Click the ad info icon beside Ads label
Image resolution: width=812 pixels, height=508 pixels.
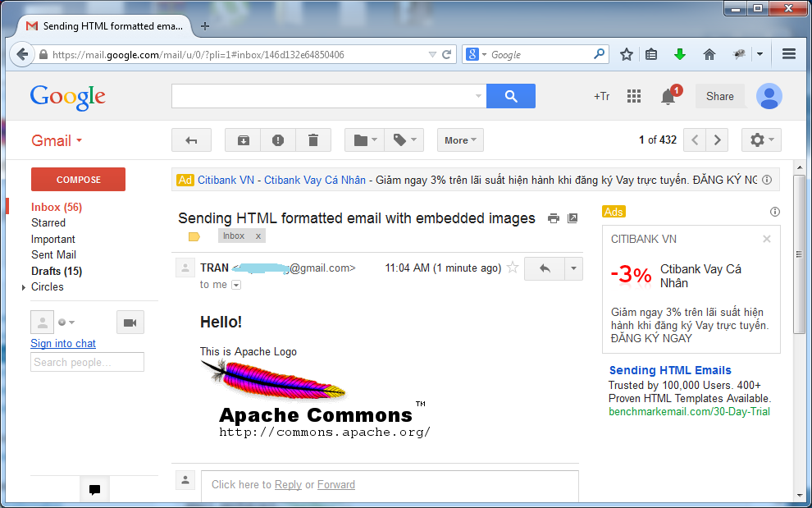pyautogui.click(x=775, y=212)
